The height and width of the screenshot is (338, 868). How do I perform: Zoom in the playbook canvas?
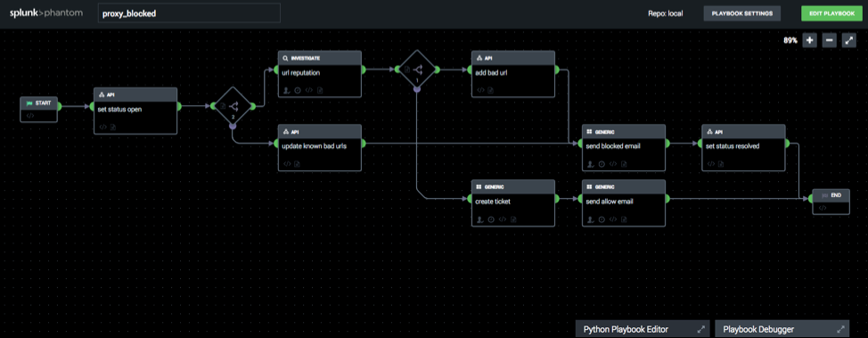click(809, 40)
